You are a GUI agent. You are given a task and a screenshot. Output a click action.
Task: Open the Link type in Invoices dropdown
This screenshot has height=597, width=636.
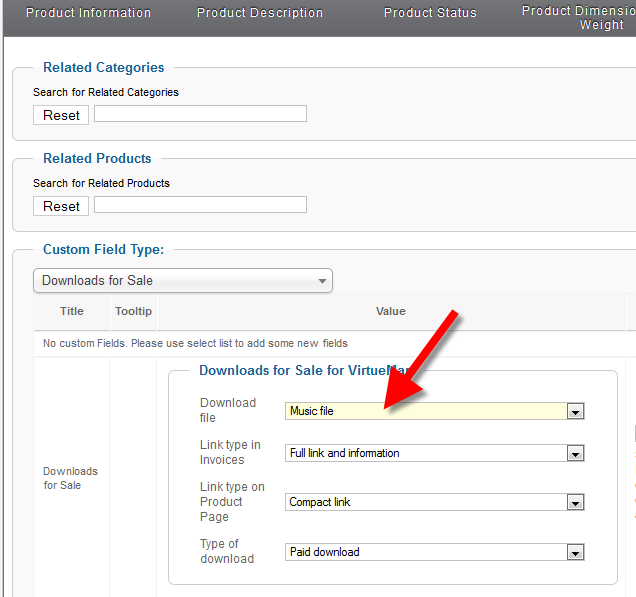coord(434,453)
